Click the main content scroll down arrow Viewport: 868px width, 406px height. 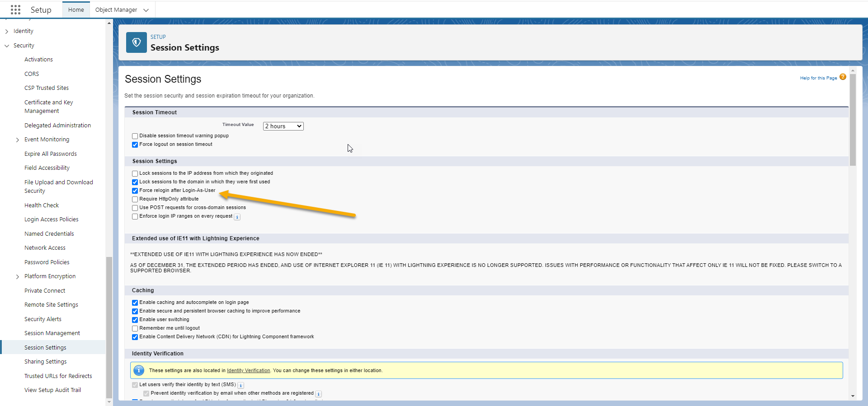(x=853, y=396)
